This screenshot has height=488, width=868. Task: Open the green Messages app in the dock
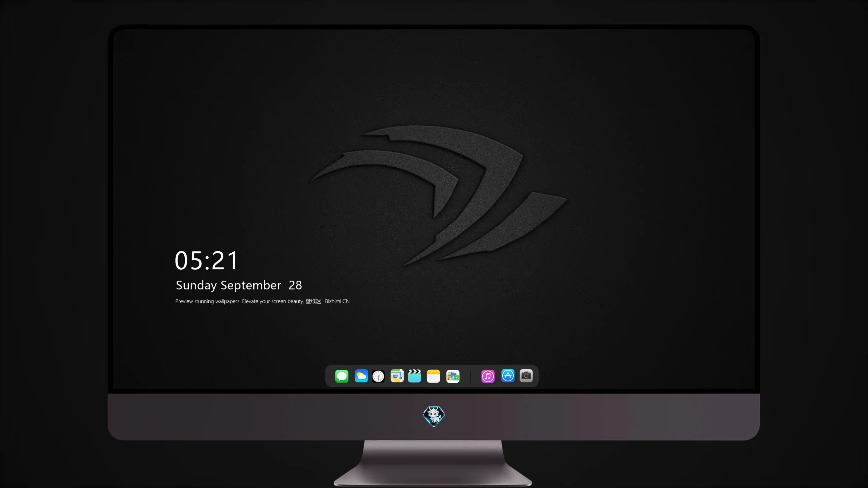[x=342, y=376]
